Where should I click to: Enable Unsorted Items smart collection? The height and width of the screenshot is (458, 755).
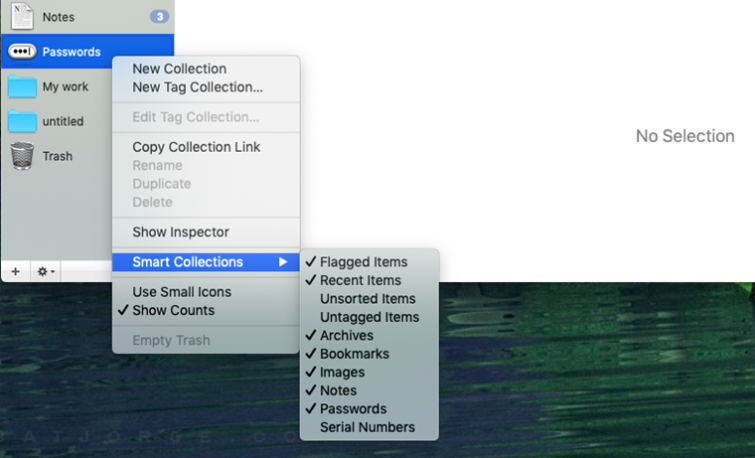click(x=369, y=299)
